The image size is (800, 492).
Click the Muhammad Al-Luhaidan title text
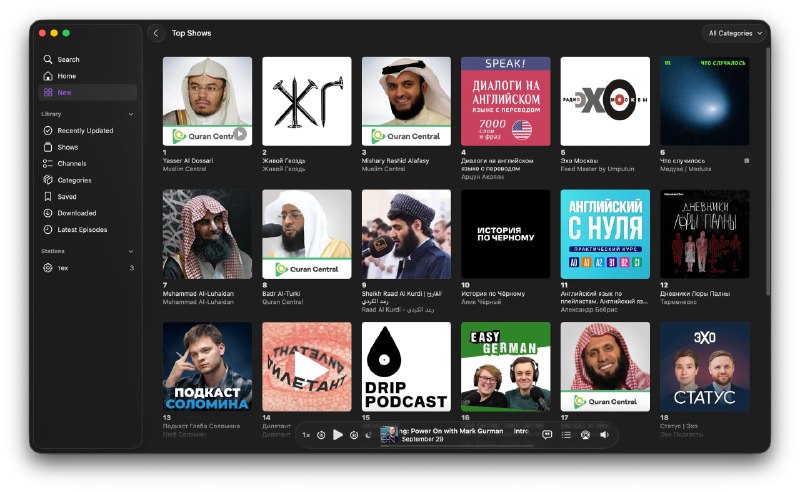click(x=198, y=294)
